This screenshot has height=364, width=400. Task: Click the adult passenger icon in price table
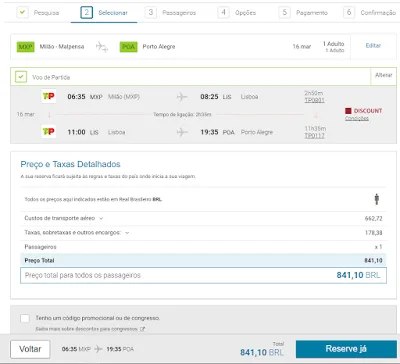(377, 199)
